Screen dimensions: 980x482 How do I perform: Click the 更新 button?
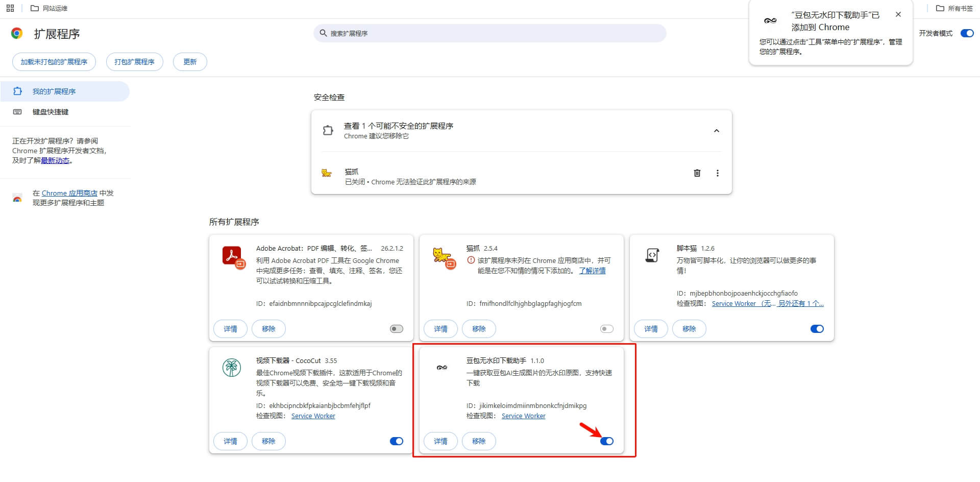(189, 61)
